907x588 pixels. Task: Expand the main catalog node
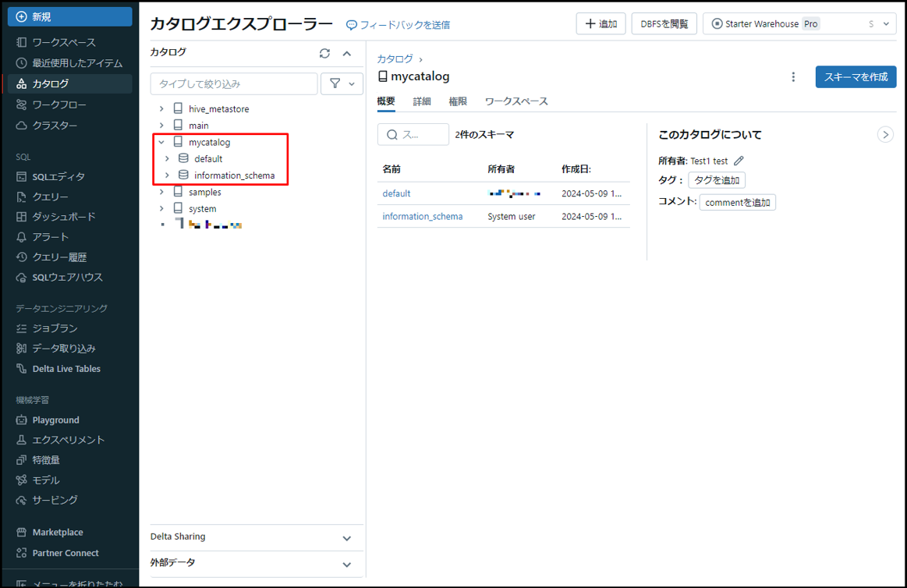pyautogui.click(x=161, y=126)
